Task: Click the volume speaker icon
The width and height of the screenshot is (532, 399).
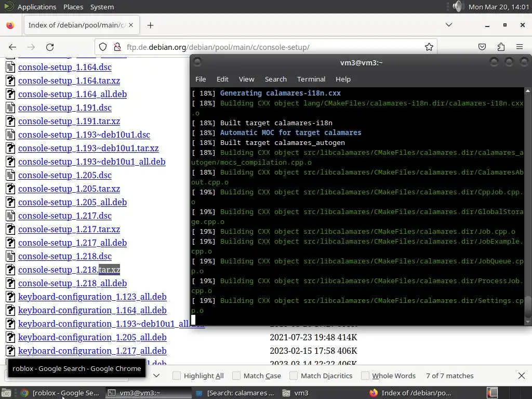Action: click(458, 6)
